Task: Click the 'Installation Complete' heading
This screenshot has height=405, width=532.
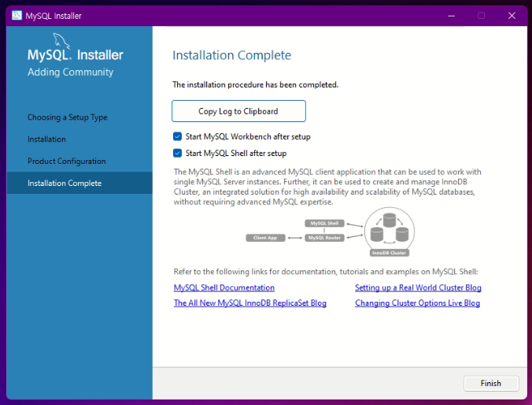Action: [x=231, y=55]
